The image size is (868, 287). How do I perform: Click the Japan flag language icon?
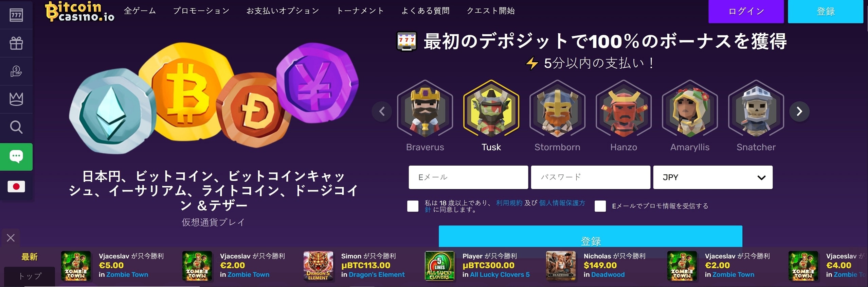coord(16,186)
